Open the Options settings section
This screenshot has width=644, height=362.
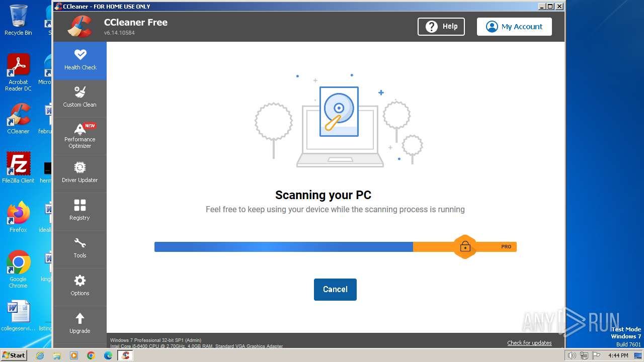click(80, 287)
